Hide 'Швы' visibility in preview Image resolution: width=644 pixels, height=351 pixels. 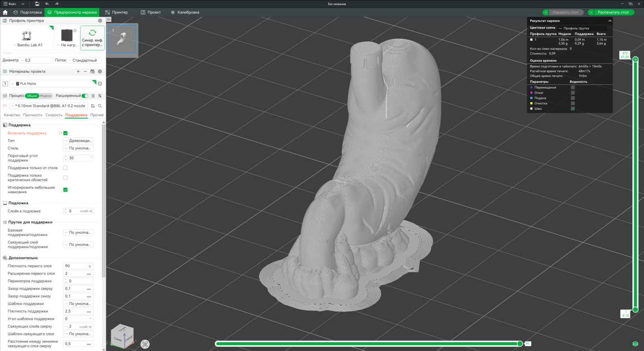[x=572, y=109]
